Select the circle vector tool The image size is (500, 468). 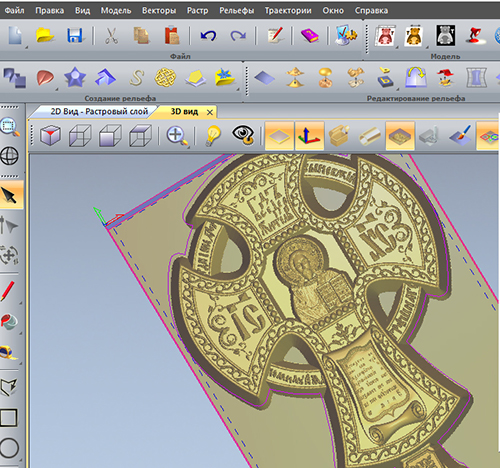pos(9,448)
